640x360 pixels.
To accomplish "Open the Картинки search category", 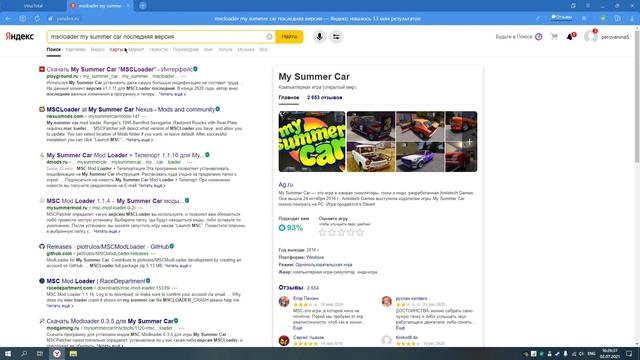I will click(x=76, y=49).
